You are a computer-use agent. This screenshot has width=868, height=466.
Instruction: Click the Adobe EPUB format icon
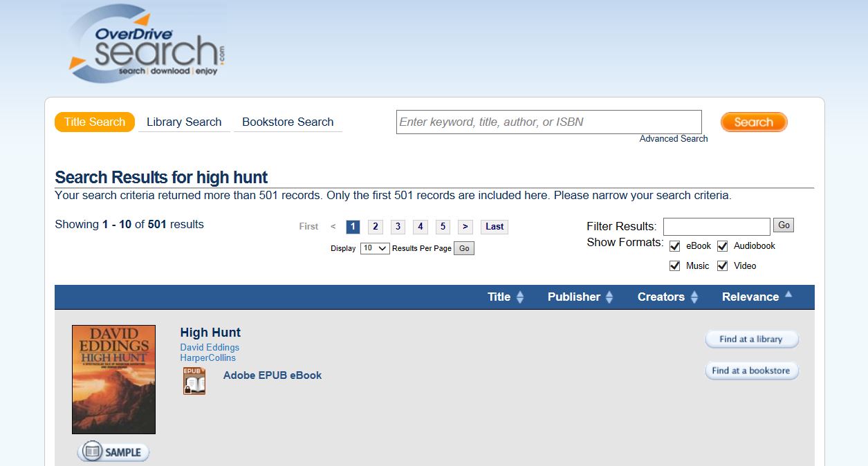point(194,381)
